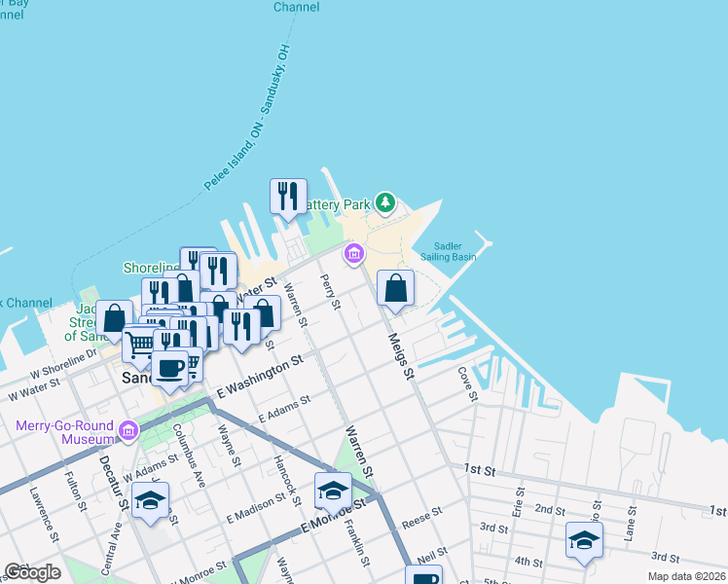Click the Erie St label
Viewport: 728px width, 584px height.
518,502
